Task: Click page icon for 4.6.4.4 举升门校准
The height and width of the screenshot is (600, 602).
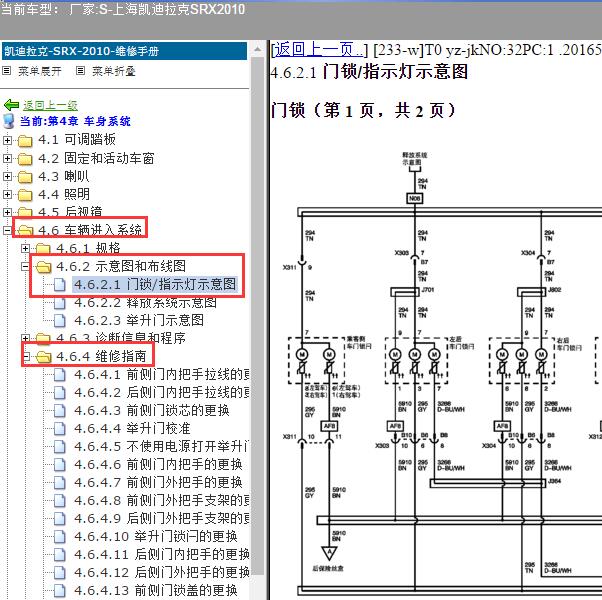Action: pyautogui.click(x=60, y=428)
